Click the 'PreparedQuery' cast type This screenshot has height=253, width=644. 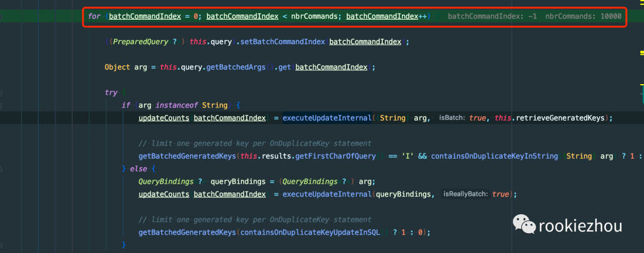(140, 42)
